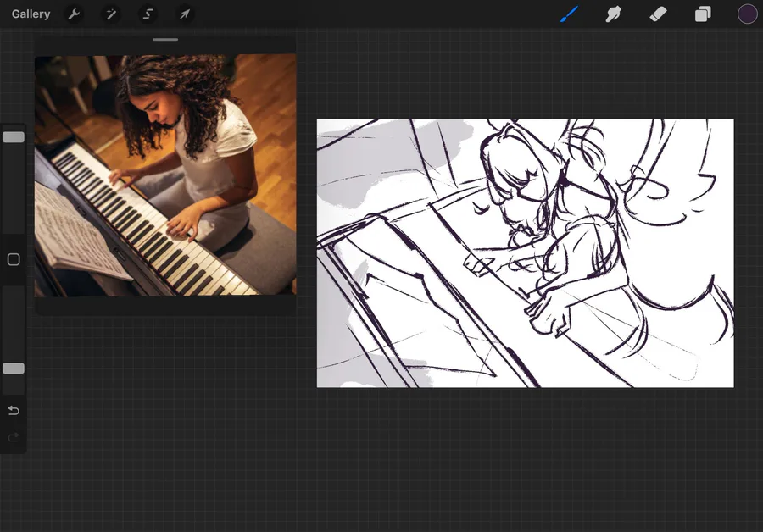Tap the square modify button in sidebar

(14, 260)
